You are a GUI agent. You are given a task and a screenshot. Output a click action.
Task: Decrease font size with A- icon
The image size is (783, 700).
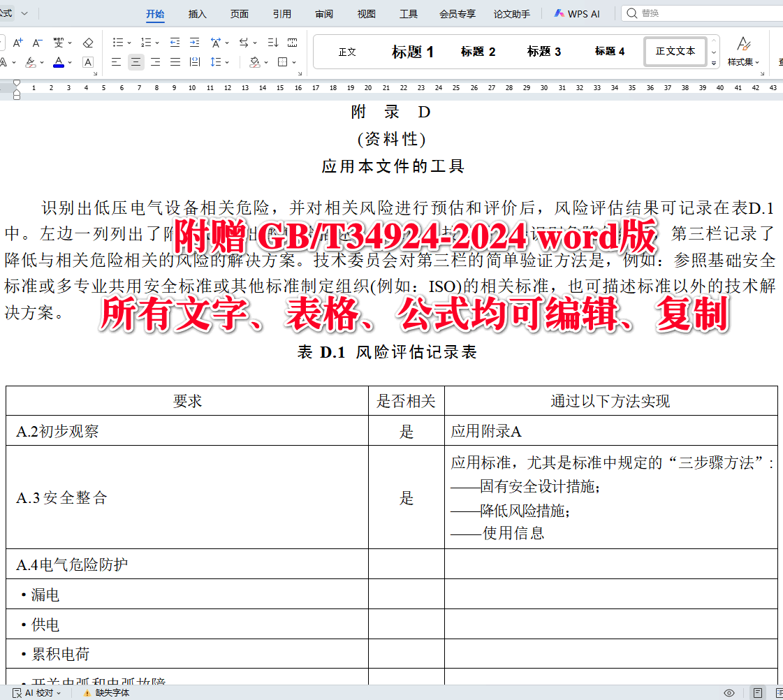coord(38,43)
